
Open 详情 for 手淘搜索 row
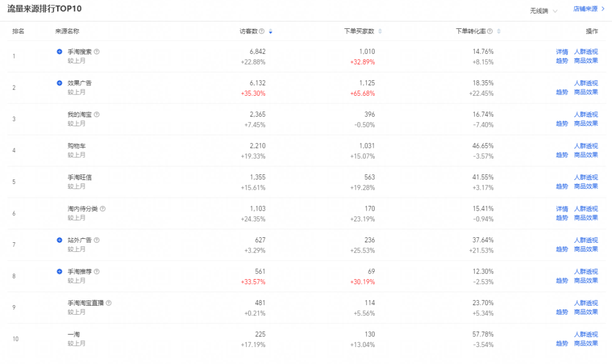coord(562,52)
